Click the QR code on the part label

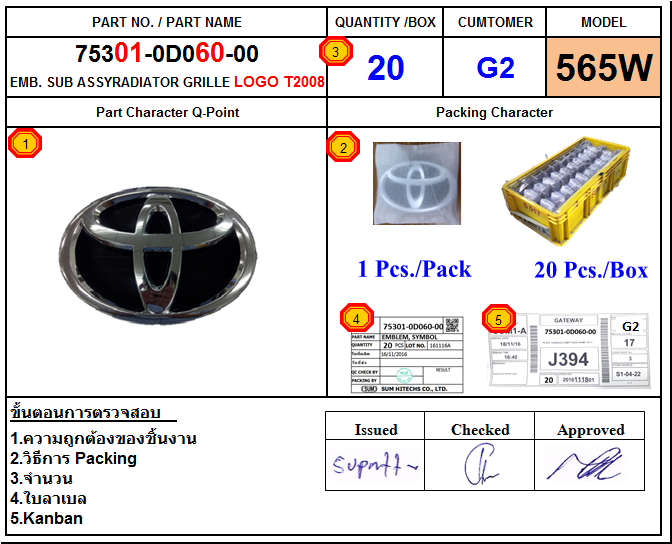point(453,325)
